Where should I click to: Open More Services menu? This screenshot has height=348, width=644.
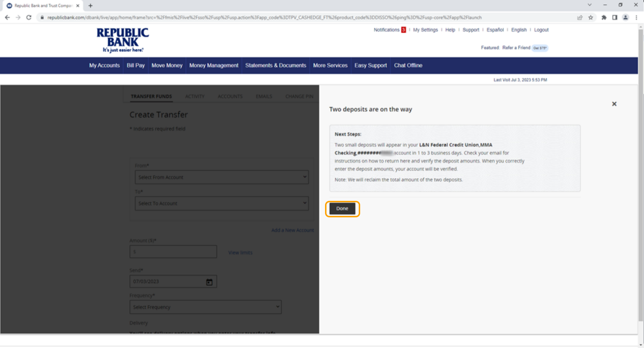click(330, 66)
